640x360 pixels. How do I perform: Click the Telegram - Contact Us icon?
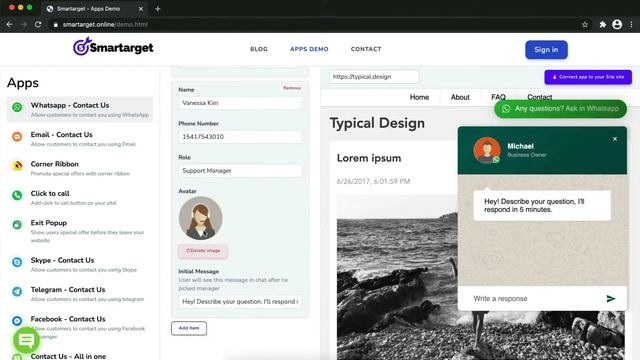[x=17, y=291]
